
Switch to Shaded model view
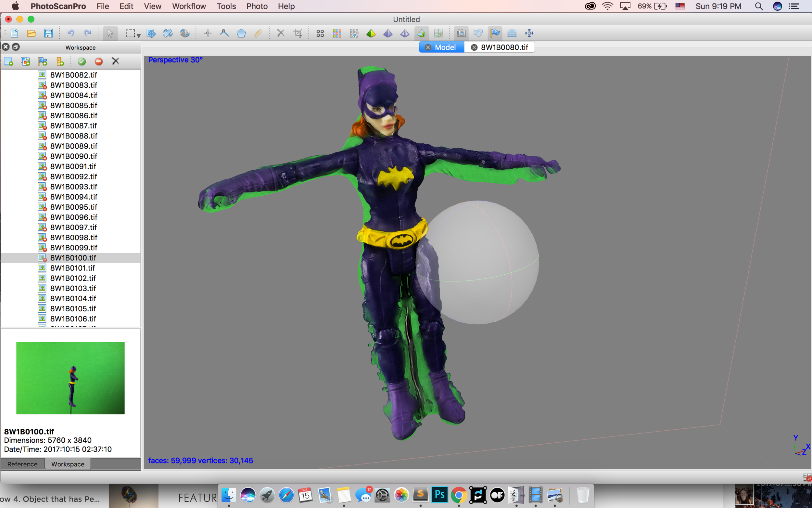pos(371,33)
